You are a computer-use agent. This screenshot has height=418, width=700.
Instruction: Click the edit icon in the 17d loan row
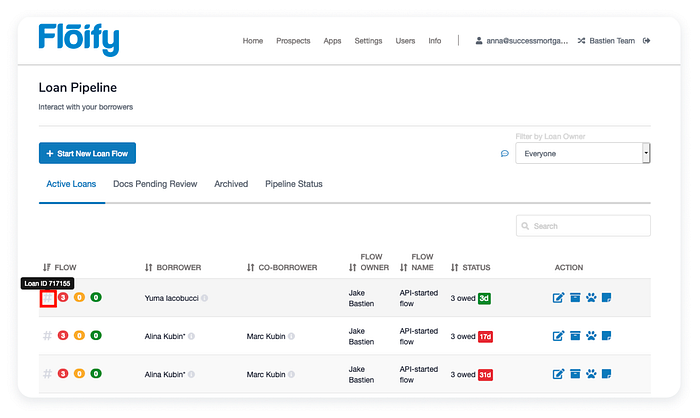pos(558,336)
